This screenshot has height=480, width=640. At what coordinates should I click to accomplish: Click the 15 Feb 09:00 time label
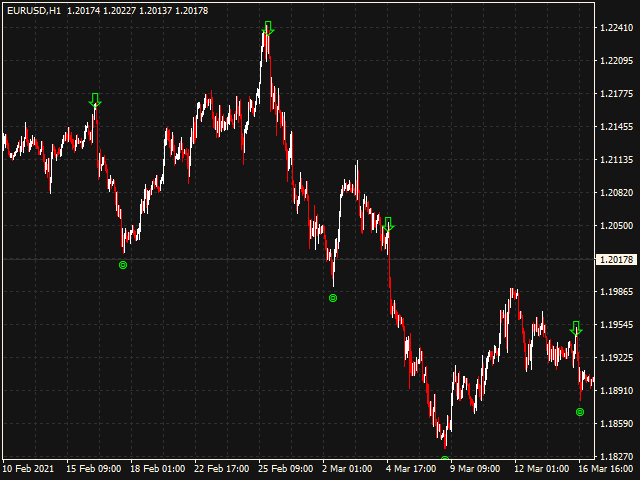coord(93,469)
